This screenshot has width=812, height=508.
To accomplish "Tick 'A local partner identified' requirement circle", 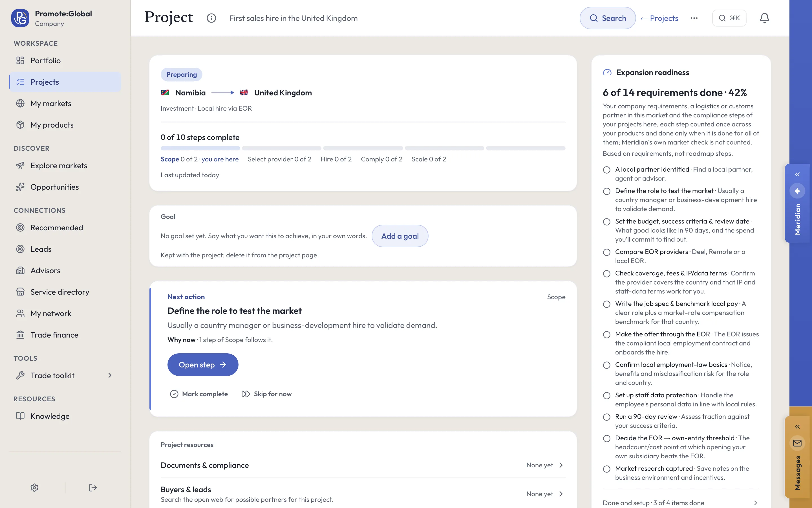I will click(607, 170).
